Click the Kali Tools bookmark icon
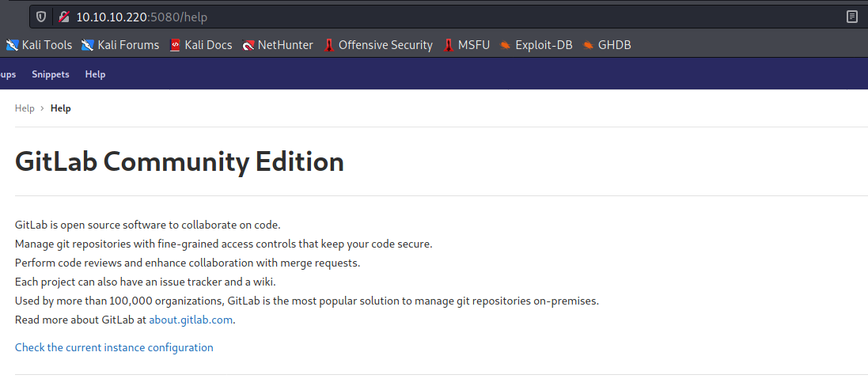 (x=12, y=45)
